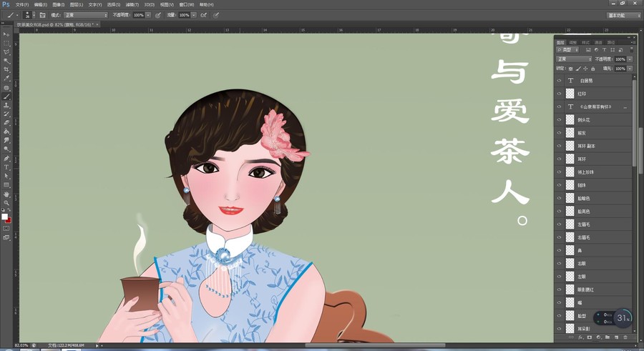Click the zoom percentage field in status bar

21,345
